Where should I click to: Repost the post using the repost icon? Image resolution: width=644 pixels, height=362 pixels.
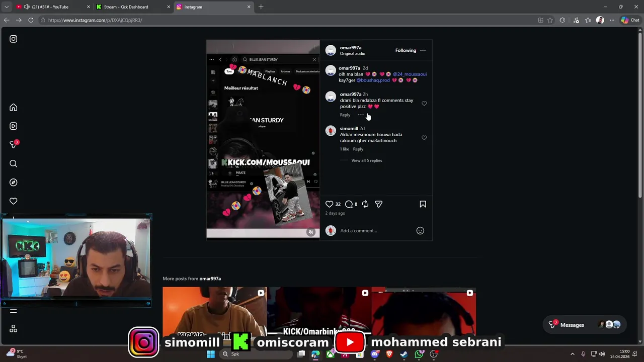(365, 204)
